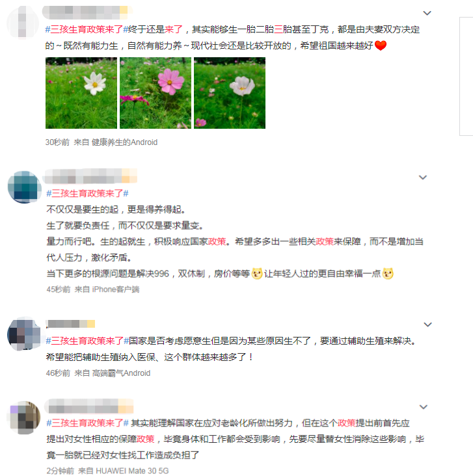Click HUAWEI Mate 30 5G source link
Screen dimensions: 473x476
tap(132, 471)
